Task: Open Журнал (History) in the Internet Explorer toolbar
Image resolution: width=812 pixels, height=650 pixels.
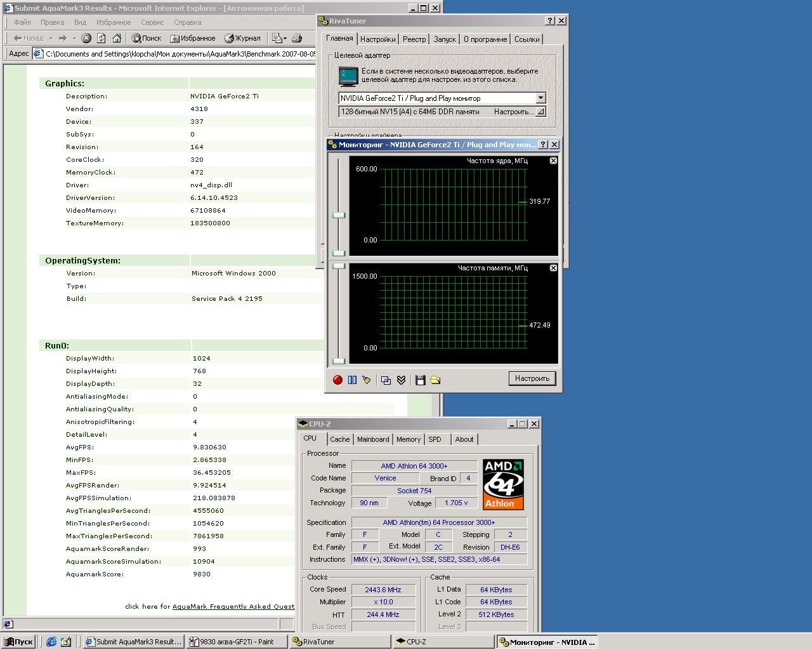Action: [x=242, y=38]
